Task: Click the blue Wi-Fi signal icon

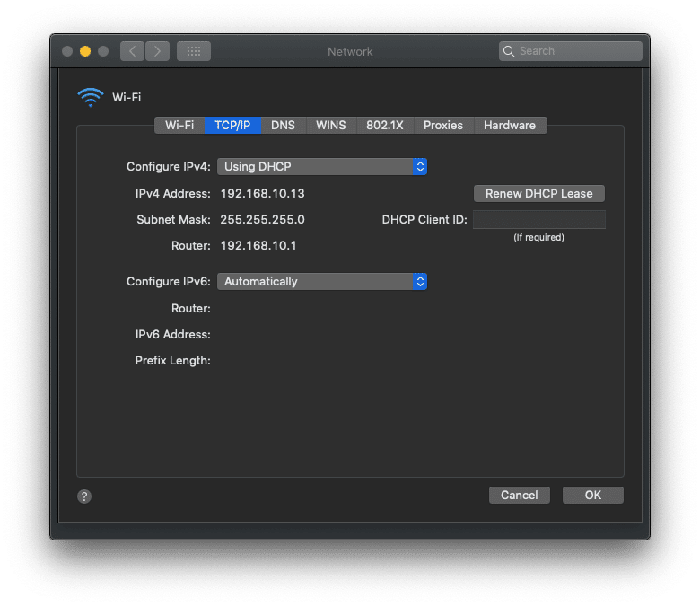Action: pos(91,97)
